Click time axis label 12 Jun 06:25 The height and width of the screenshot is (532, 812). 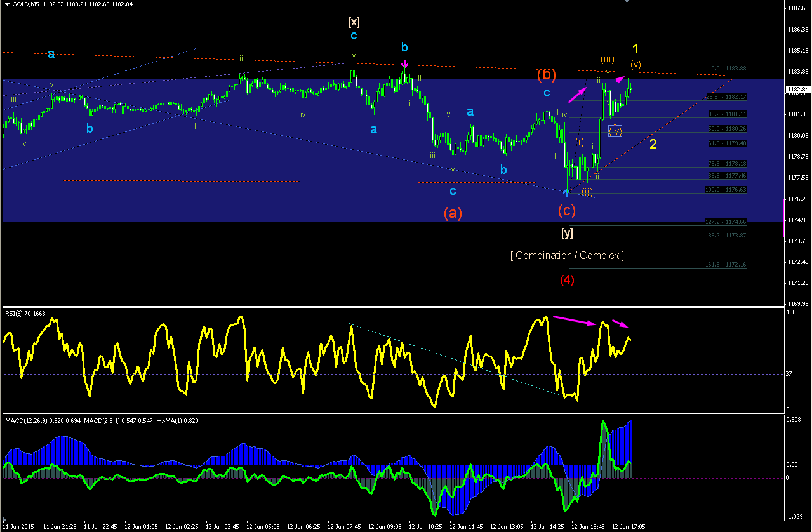point(303,527)
